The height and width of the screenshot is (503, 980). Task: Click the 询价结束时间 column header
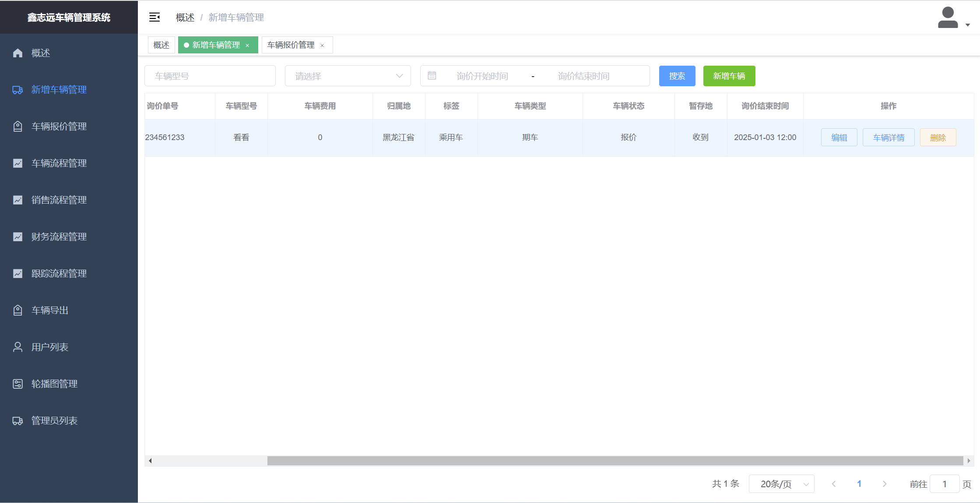765,106
